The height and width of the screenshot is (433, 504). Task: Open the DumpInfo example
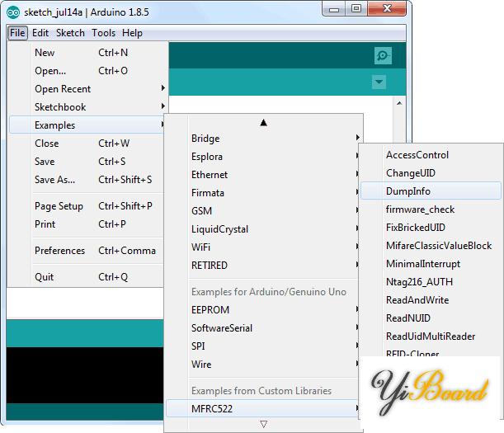click(431, 191)
